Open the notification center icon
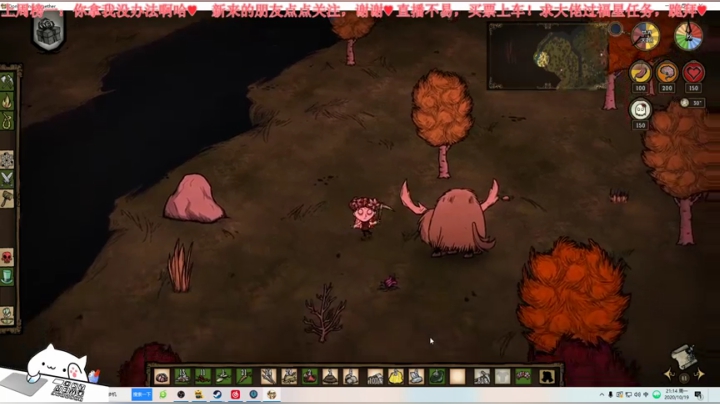Screen dimensions: 720x404 pyautogui.click(x=698, y=394)
